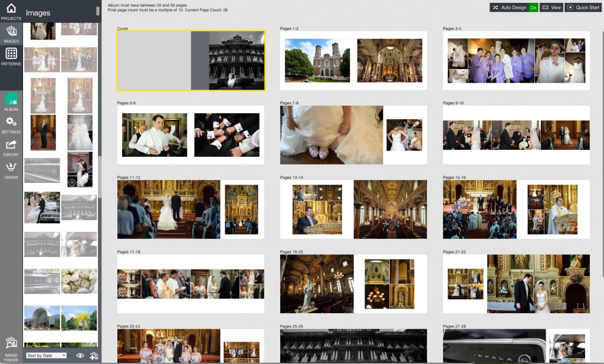
Task: Open the View options button
Action: tap(552, 8)
